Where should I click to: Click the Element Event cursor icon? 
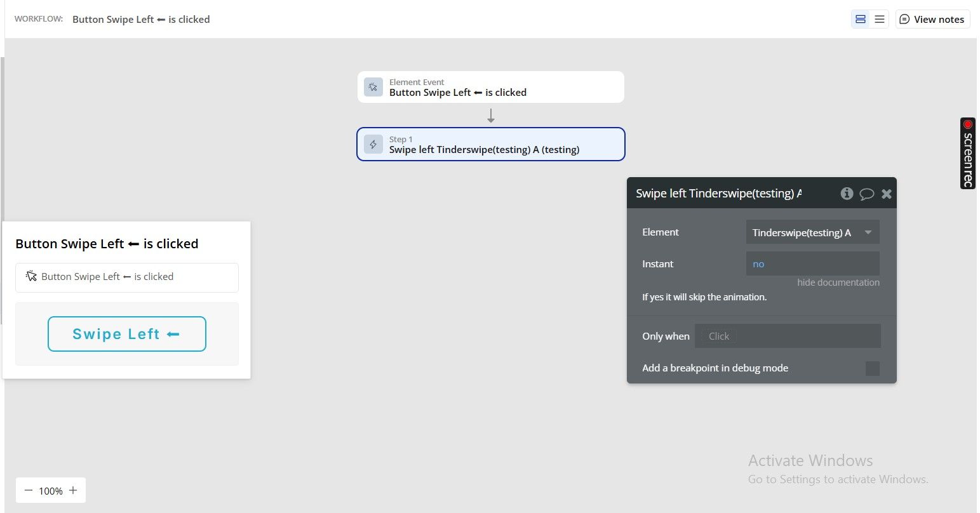373,87
